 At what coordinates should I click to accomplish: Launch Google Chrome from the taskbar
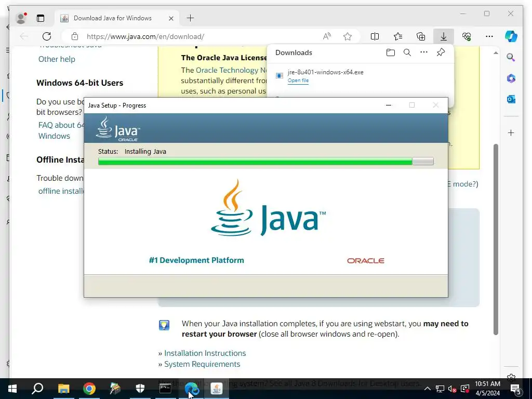[89, 389]
